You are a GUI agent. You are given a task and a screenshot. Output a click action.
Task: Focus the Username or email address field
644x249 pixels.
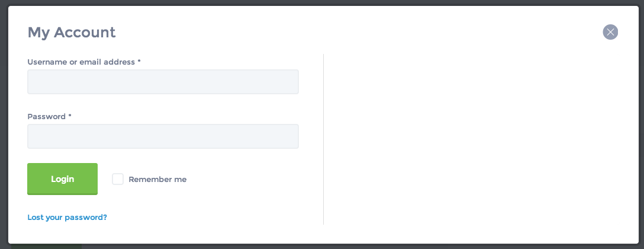coord(163,82)
